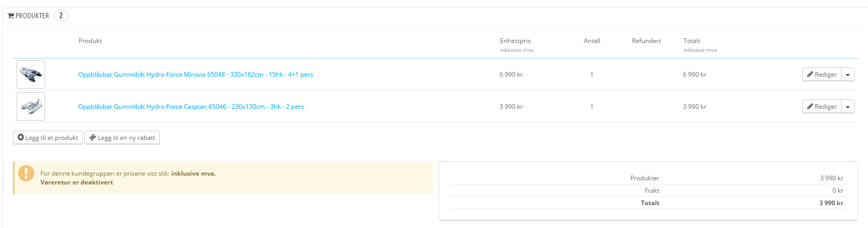This screenshot has width=868, height=228.
Task: Click the PRODUKTER panel heading
Action: tap(32, 16)
